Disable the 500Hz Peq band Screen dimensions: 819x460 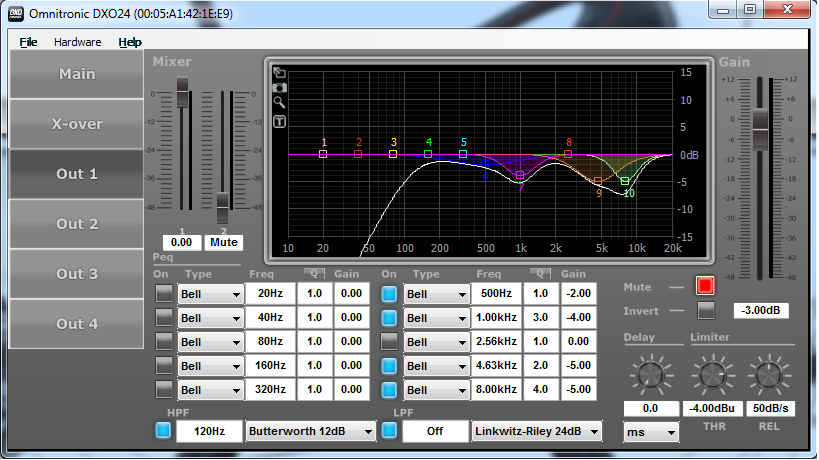(389, 293)
